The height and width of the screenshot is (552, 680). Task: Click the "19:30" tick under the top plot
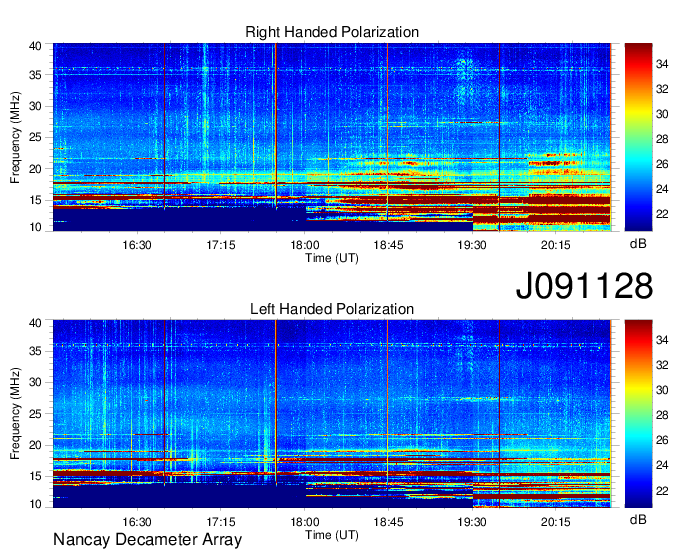[x=472, y=245]
